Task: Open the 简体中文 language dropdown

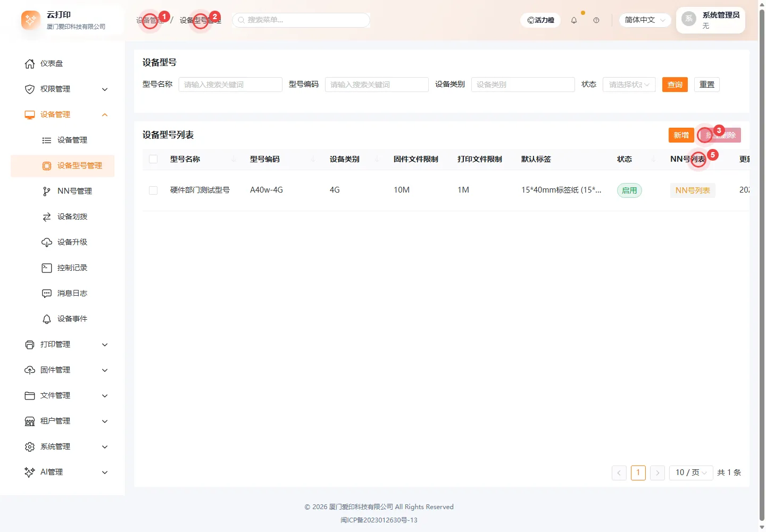Action: 645,20
